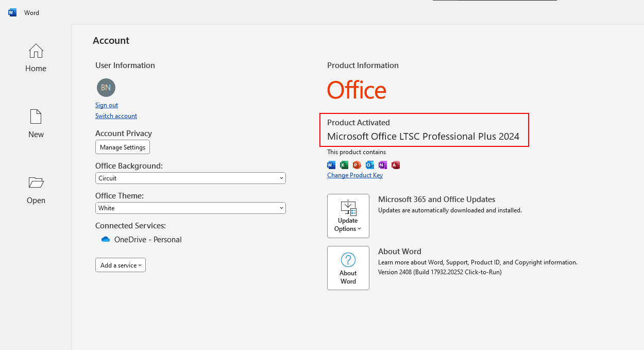Viewport: 644px width, 350px height.
Task: Open the Update Options menu
Action: pyautogui.click(x=348, y=216)
